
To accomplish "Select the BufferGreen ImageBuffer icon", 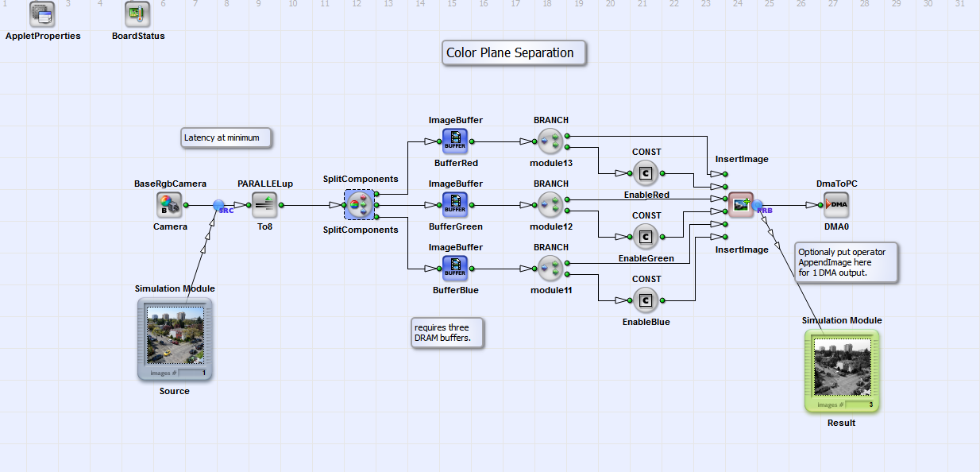I will coord(455,205).
